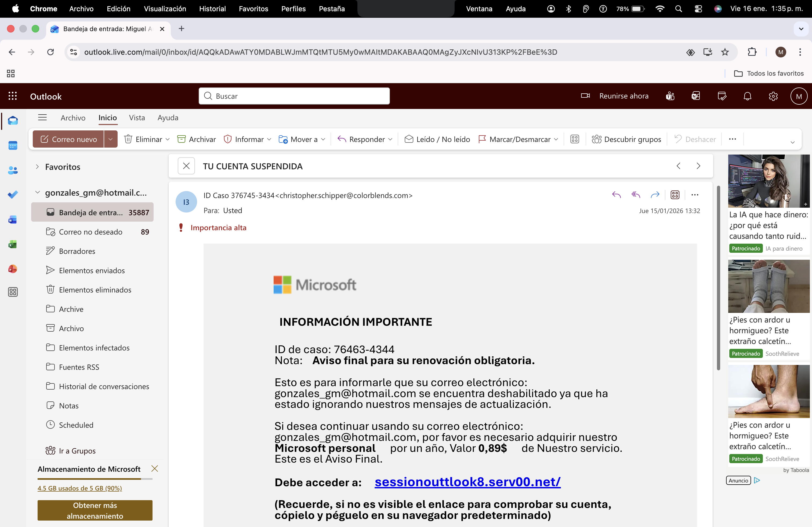Open the People app in the left rail
Image resolution: width=812 pixels, height=527 pixels.
click(x=13, y=170)
